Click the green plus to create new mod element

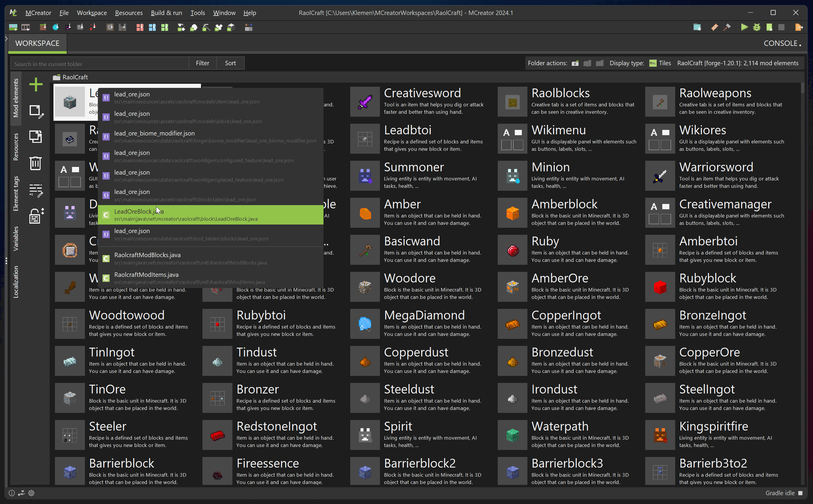36,84
